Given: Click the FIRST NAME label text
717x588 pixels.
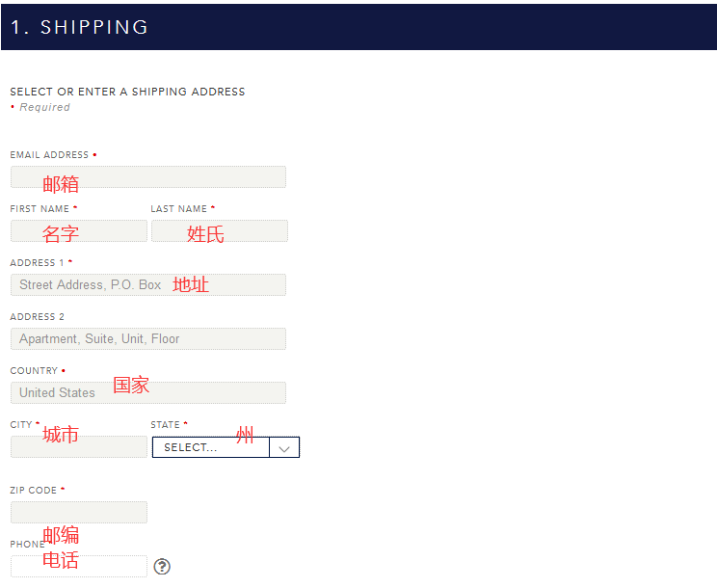Looking at the screenshot, I should [40, 209].
